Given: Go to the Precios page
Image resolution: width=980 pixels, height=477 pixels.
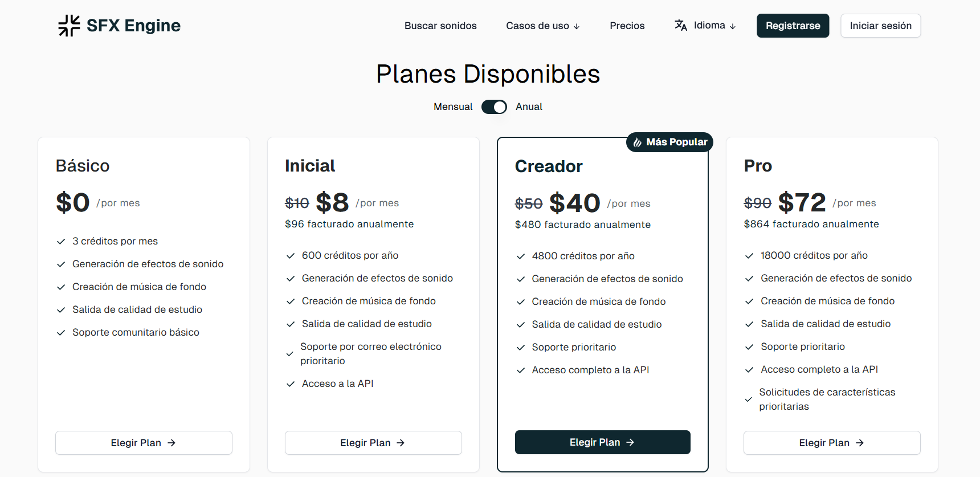Looking at the screenshot, I should pos(627,26).
